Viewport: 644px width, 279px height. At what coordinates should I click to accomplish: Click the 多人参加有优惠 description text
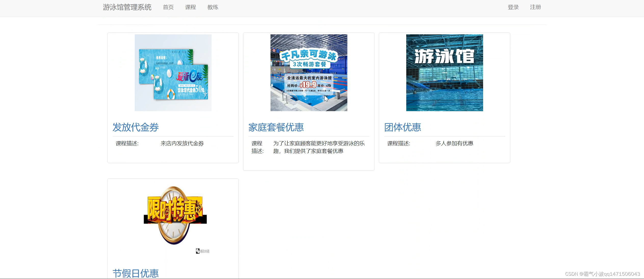tap(454, 143)
